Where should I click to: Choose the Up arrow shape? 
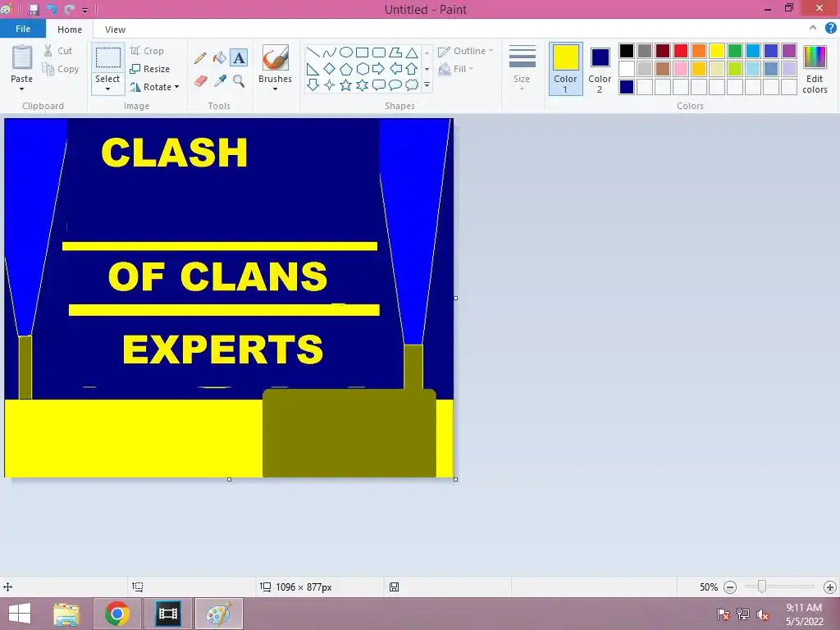tap(412, 69)
